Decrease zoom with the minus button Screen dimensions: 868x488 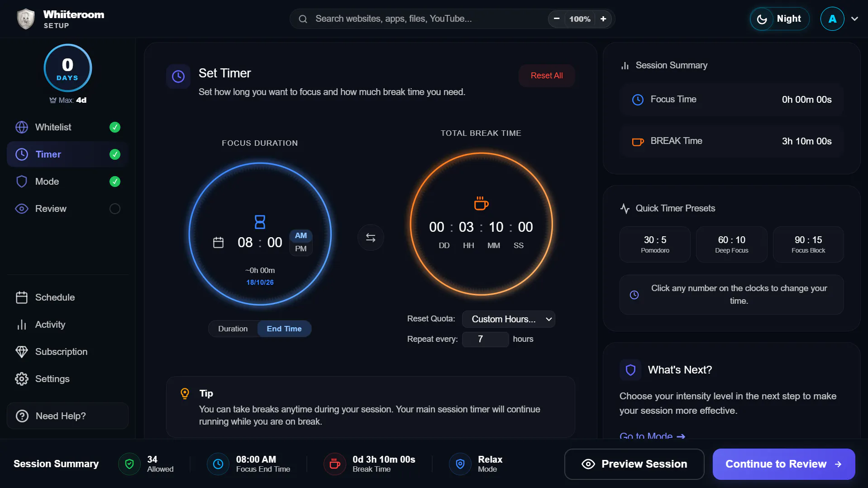tap(557, 19)
